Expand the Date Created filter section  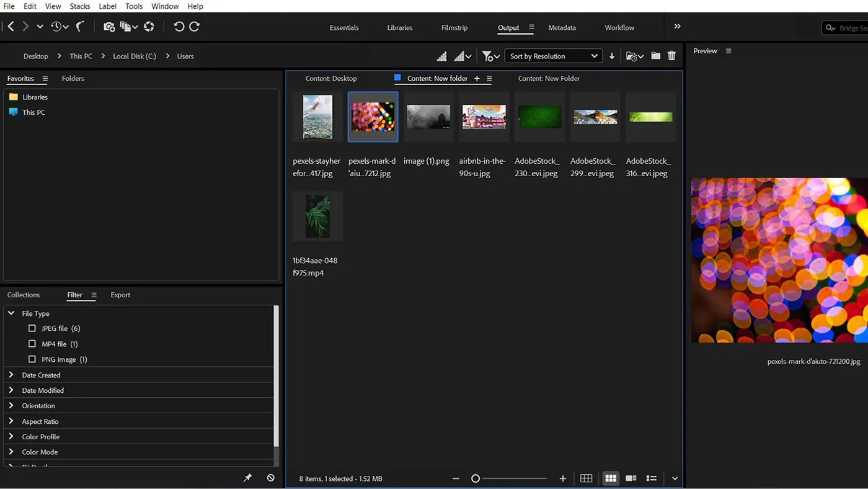point(11,375)
